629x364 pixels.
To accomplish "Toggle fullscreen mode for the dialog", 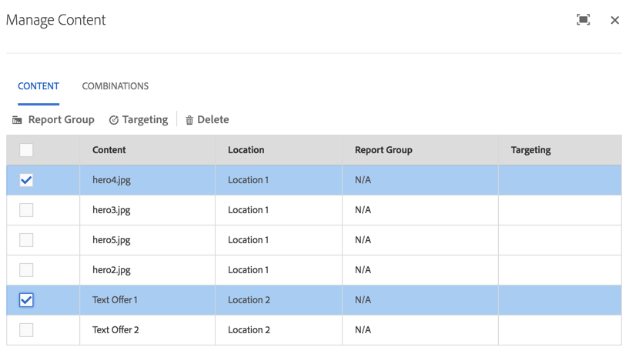I will (584, 20).
